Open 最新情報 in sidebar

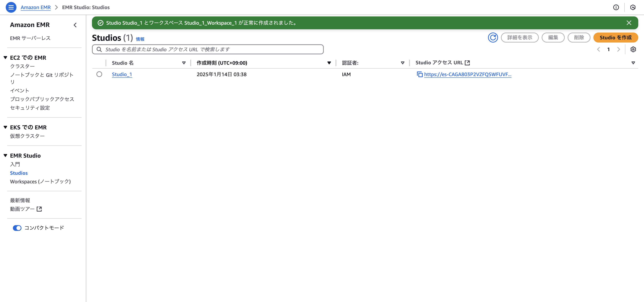pyautogui.click(x=20, y=200)
